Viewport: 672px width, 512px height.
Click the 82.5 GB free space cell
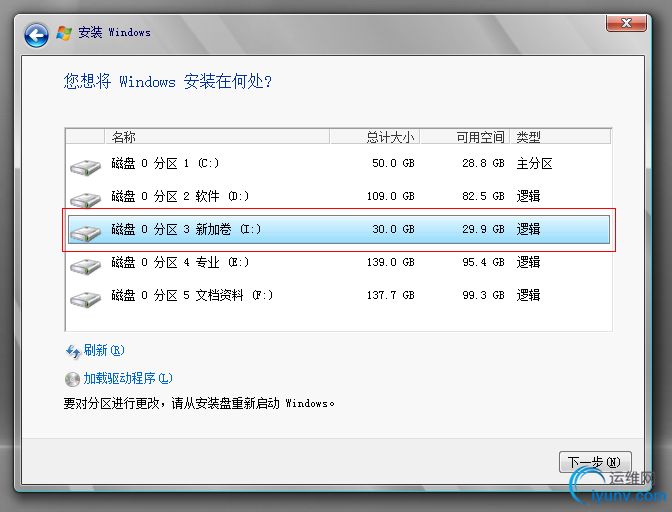pos(483,196)
